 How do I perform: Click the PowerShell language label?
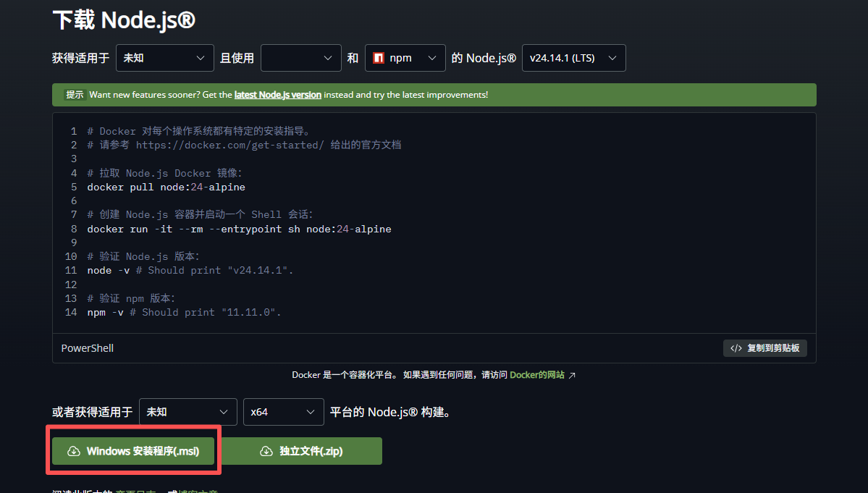(88, 348)
